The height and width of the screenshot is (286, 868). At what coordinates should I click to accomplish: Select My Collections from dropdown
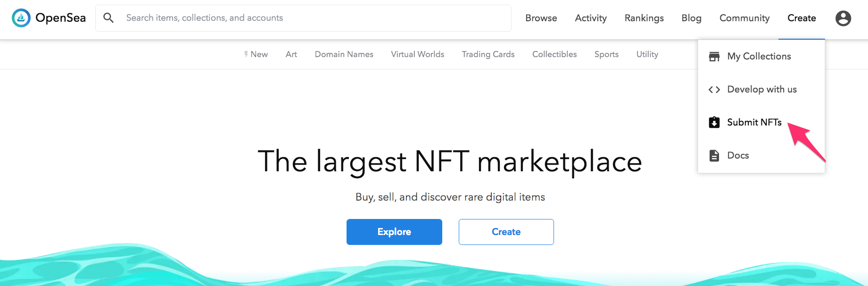click(x=761, y=56)
